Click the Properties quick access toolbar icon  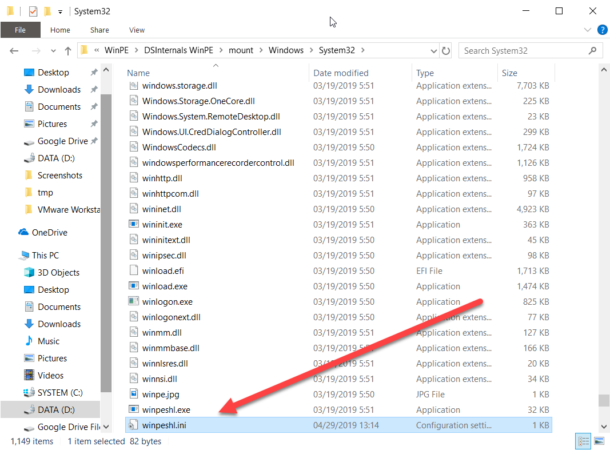coord(33,11)
